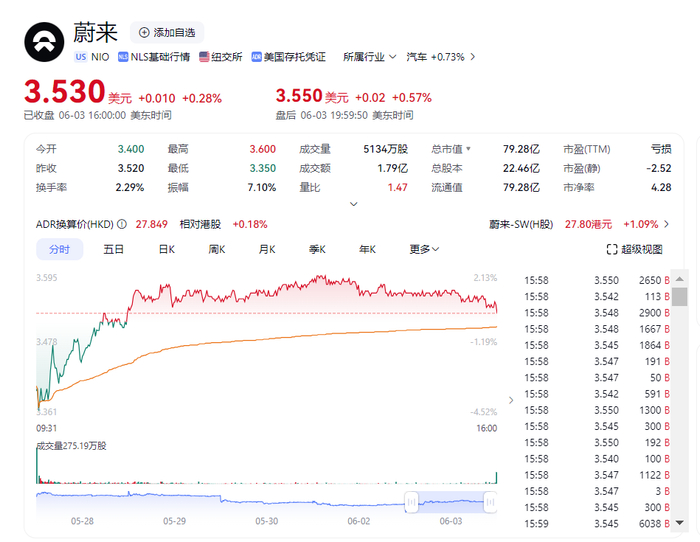Image resolution: width=700 pixels, height=542 pixels.
Task: Click the 美国存托凭证 ADR icon
Action: click(x=256, y=57)
